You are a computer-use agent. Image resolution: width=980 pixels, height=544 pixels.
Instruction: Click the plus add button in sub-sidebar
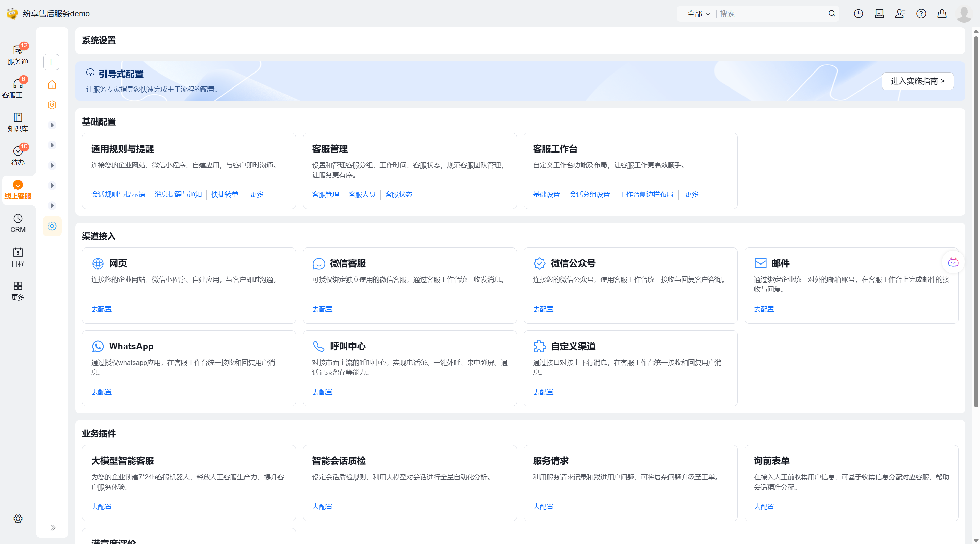[x=51, y=62]
